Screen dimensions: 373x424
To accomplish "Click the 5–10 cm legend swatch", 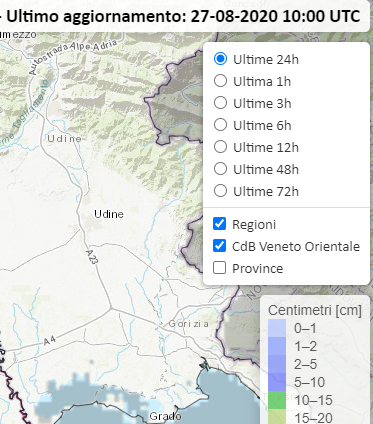I will (x=277, y=382).
